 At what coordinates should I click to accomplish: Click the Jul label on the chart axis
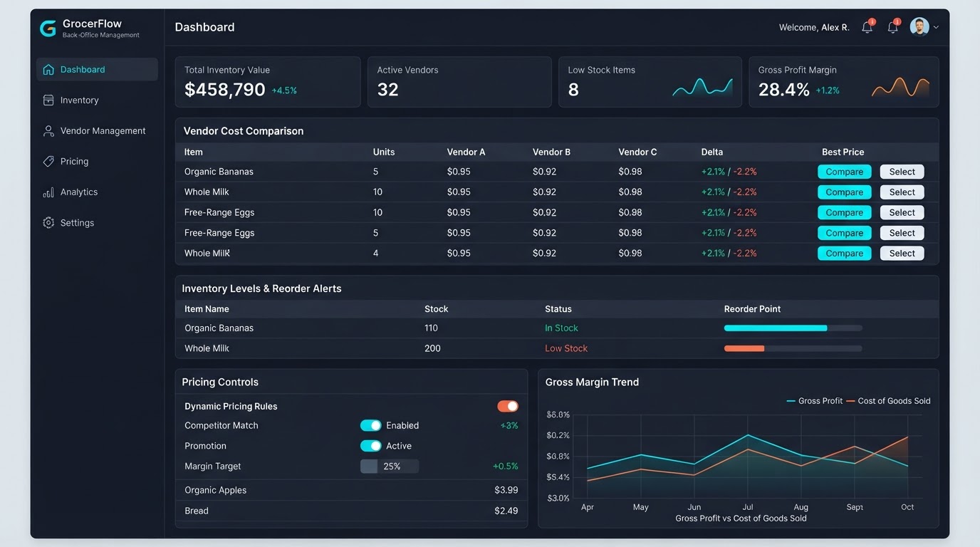pyautogui.click(x=748, y=507)
